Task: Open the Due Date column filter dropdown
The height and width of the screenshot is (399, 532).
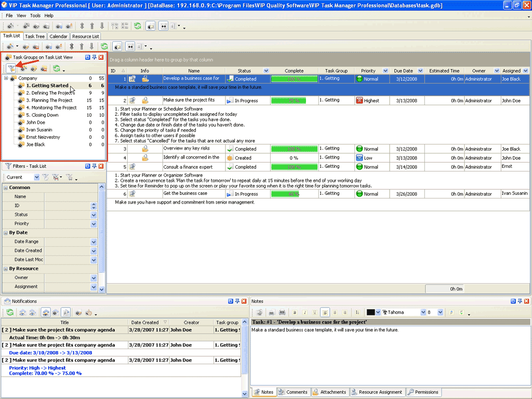Action: [x=420, y=71]
